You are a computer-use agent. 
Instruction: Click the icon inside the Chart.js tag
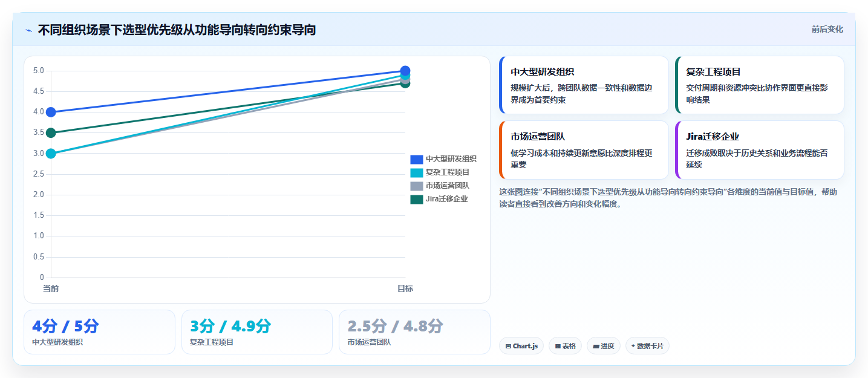[509, 347]
